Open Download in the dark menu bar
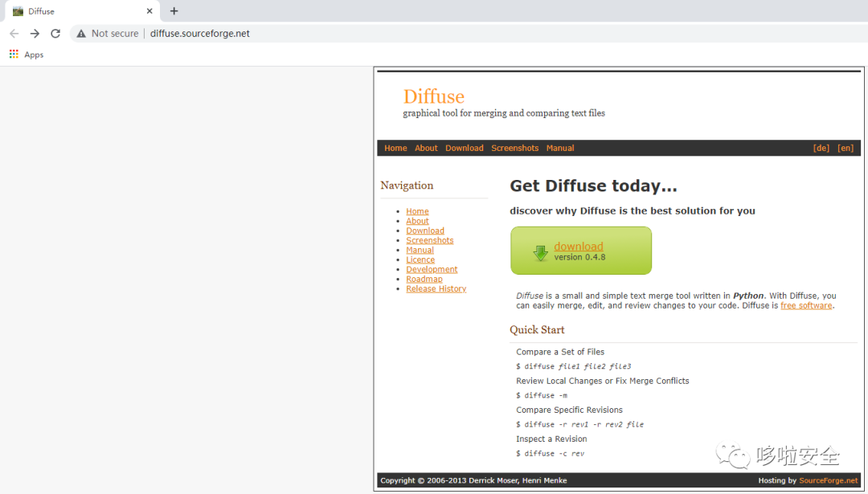Screen dimensions: 868x494 [464, 149]
